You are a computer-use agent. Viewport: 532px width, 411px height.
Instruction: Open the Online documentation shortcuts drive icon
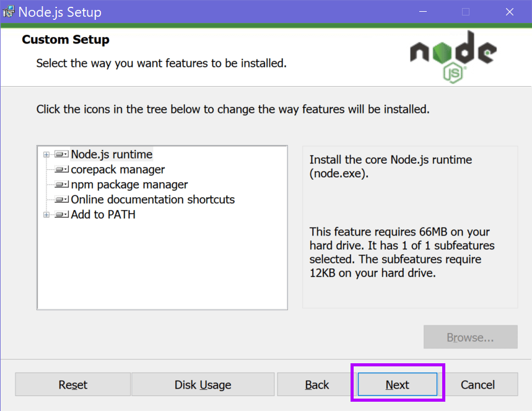[x=62, y=200]
